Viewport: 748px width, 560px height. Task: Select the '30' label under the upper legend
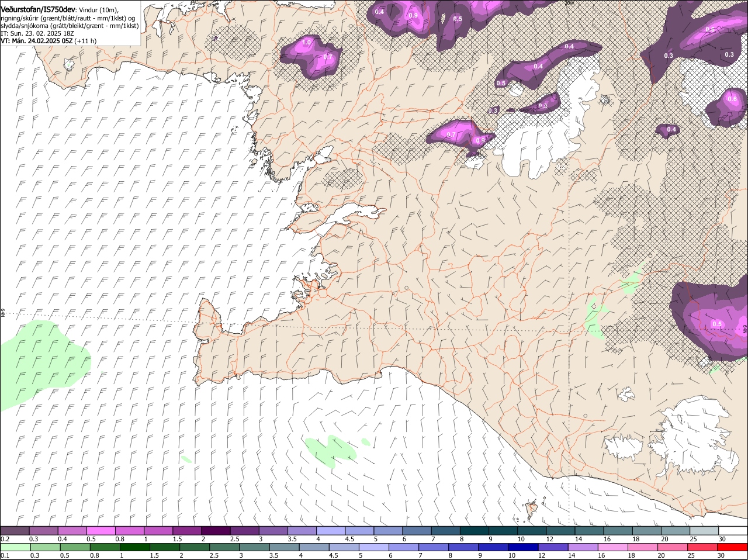[x=722, y=539]
